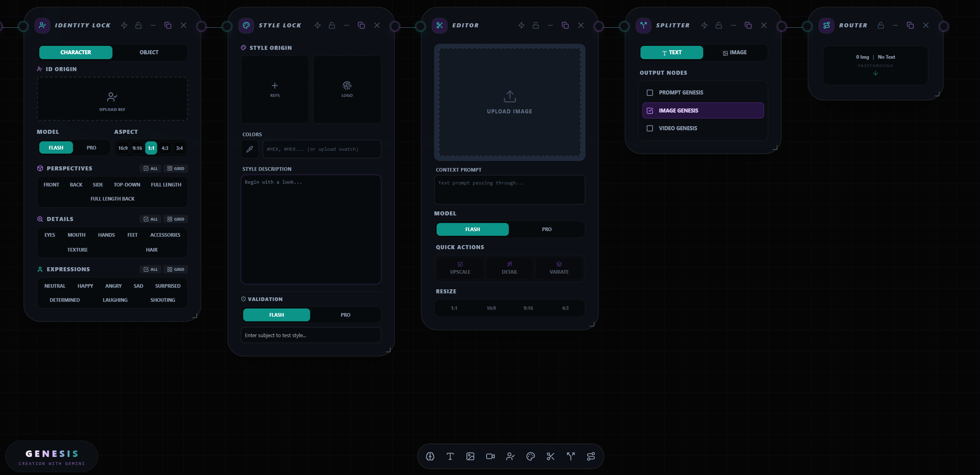Image resolution: width=980 pixels, height=475 pixels.
Task: Switch Splitter to Image tab
Action: click(x=735, y=52)
